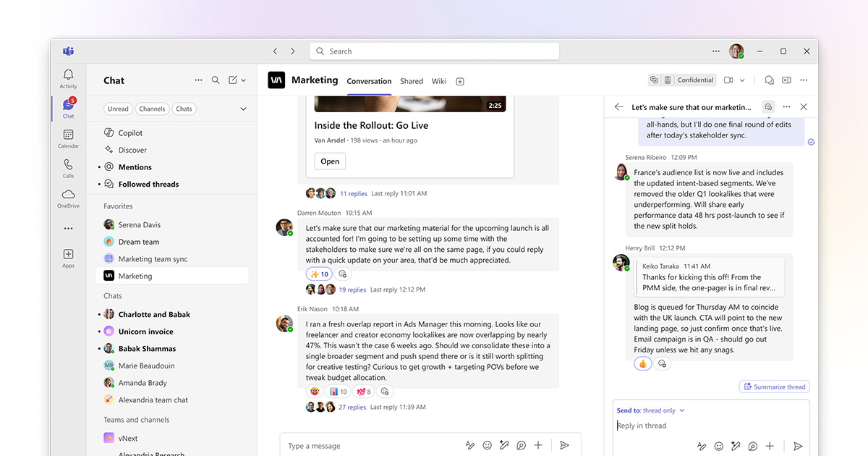
Task: Expand the video call options chevron
Action: (x=743, y=81)
